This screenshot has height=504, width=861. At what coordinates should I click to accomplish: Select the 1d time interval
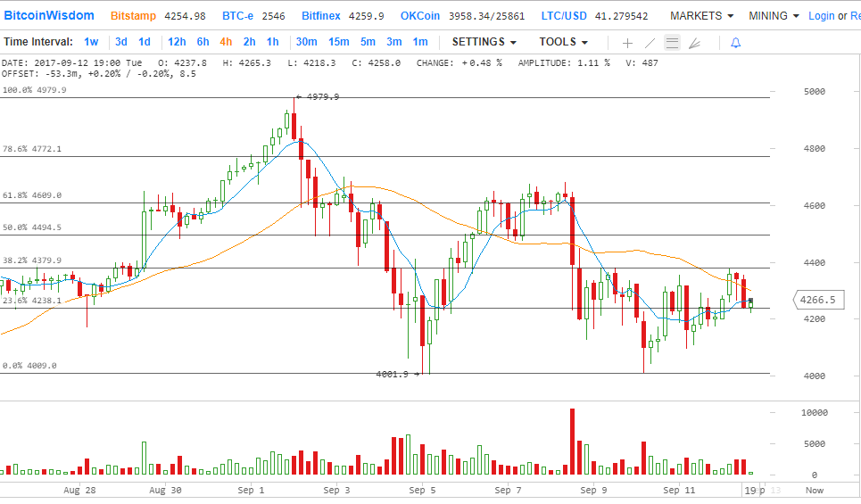point(144,42)
